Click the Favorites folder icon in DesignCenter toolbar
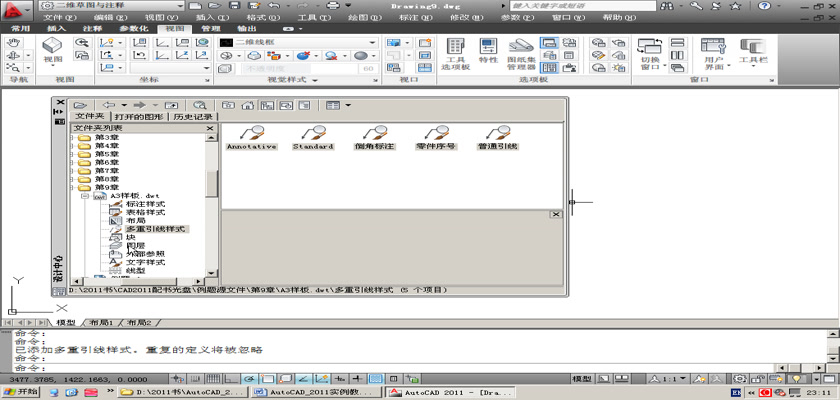The width and height of the screenshot is (840, 400). [x=229, y=105]
